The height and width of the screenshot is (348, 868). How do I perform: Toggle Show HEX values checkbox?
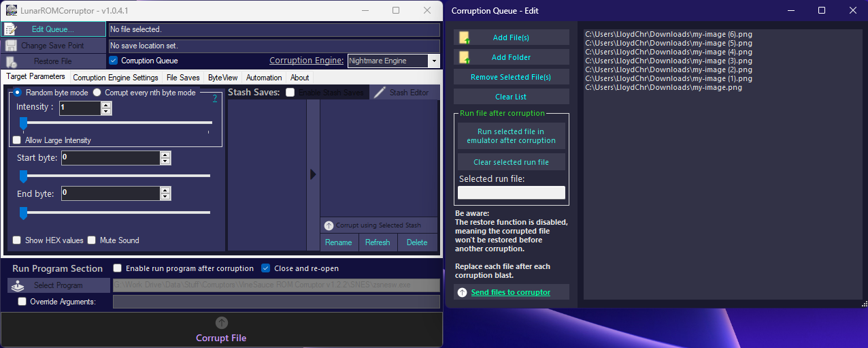pos(17,240)
